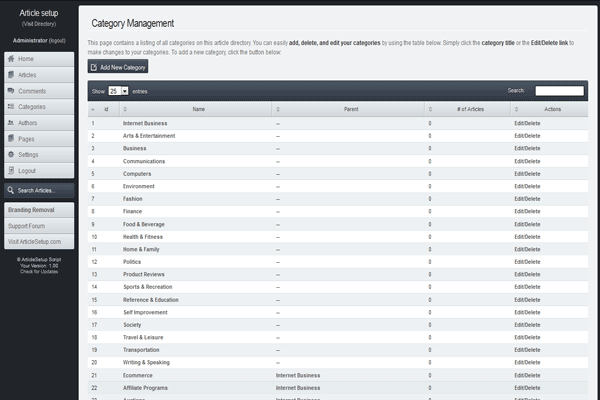This screenshot has height=400, width=600.
Task: Open Comments via its speech bubble icon
Action: coord(11,91)
